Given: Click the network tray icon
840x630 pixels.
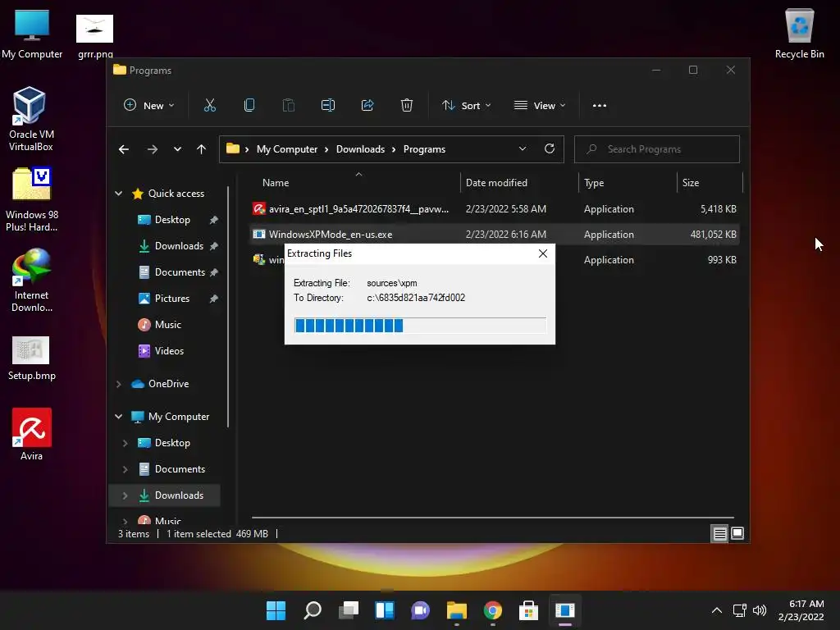Looking at the screenshot, I should coord(740,610).
